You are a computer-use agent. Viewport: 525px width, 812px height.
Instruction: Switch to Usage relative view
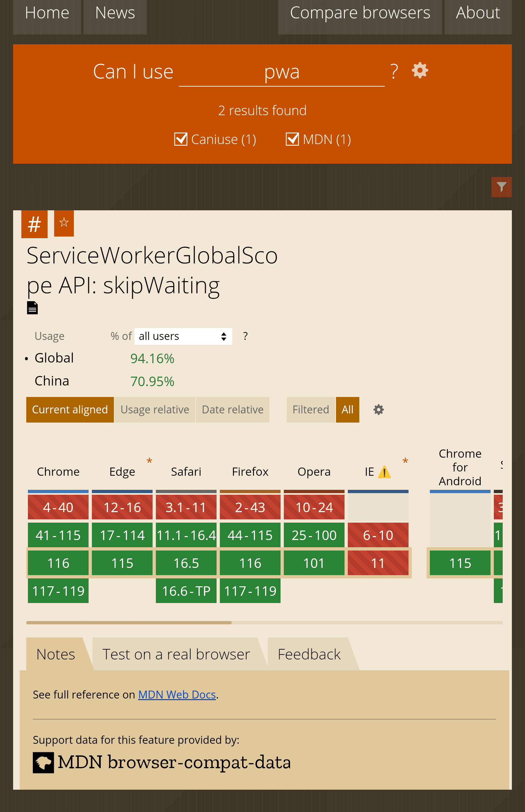coord(155,409)
